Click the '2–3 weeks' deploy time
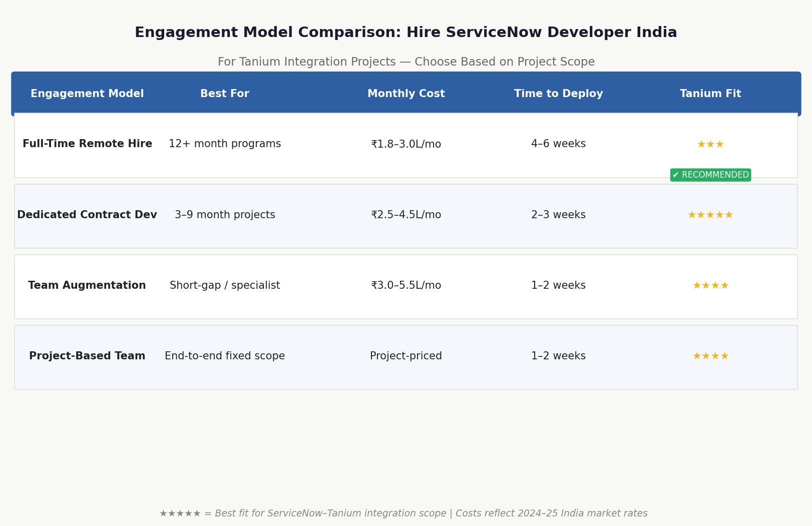 [558, 215]
